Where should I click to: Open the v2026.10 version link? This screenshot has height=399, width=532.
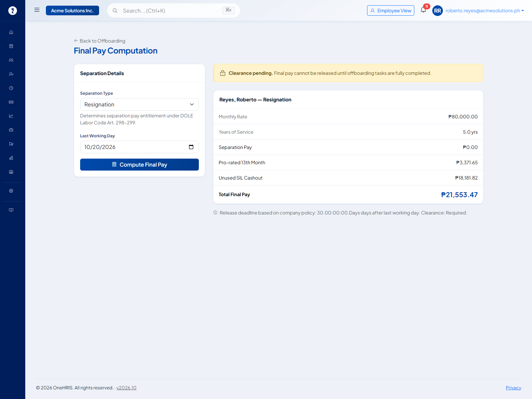pyautogui.click(x=126, y=388)
